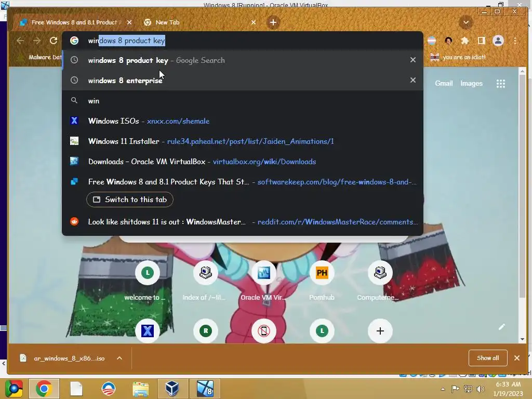
Task: Go back with the back arrow
Action: 20,41
